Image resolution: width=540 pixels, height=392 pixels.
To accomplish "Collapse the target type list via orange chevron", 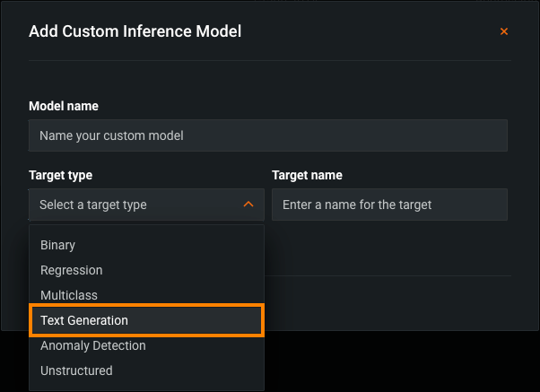I will pos(248,205).
